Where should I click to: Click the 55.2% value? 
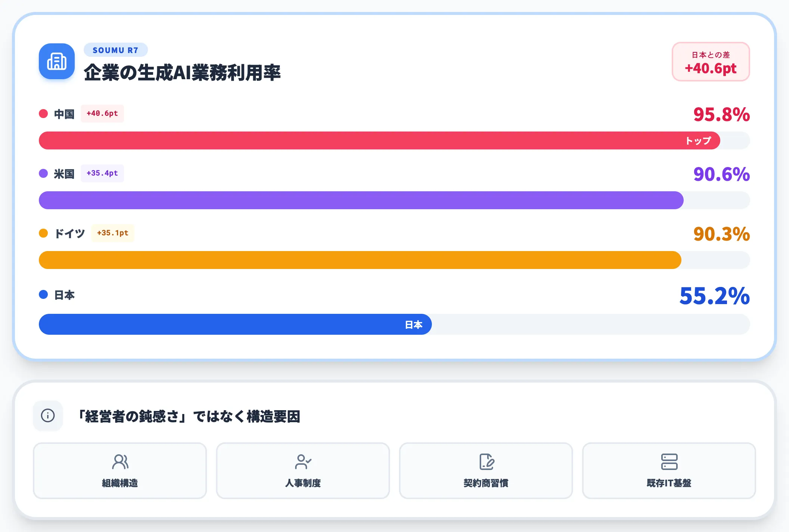click(715, 296)
